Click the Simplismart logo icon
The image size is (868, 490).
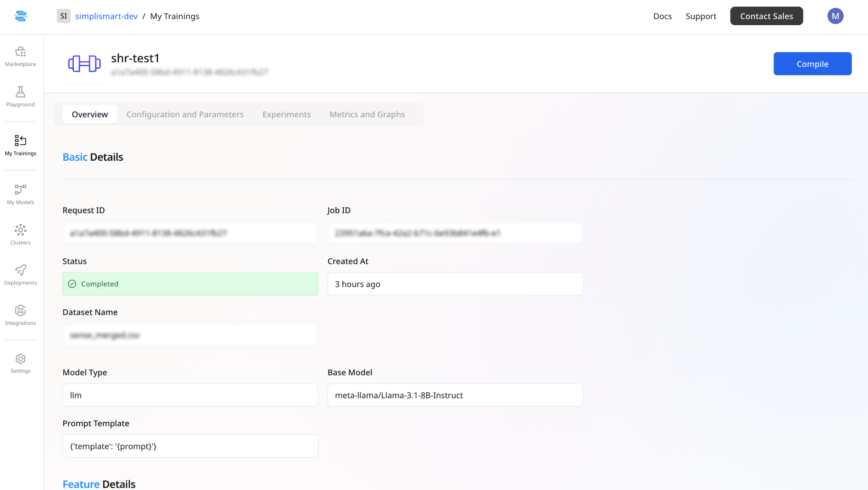pyautogui.click(x=20, y=16)
